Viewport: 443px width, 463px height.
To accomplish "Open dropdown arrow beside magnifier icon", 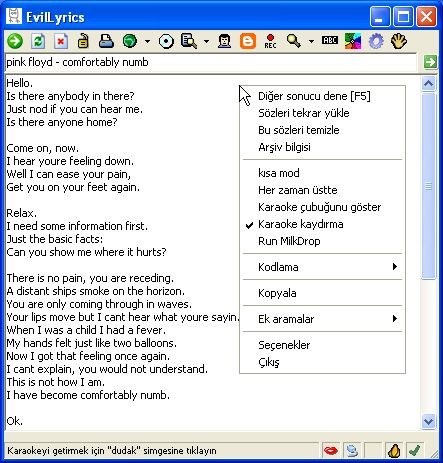I will point(311,41).
